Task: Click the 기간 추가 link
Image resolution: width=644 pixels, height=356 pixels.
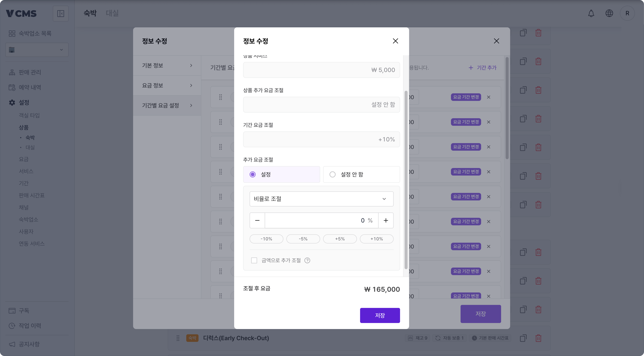Action: pyautogui.click(x=482, y=68)
